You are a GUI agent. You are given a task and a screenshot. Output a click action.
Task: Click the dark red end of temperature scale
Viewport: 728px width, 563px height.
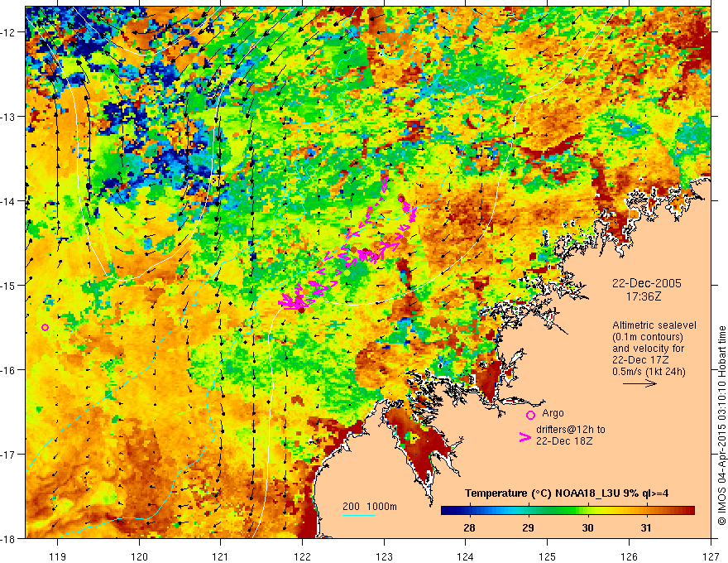point(689,511)
